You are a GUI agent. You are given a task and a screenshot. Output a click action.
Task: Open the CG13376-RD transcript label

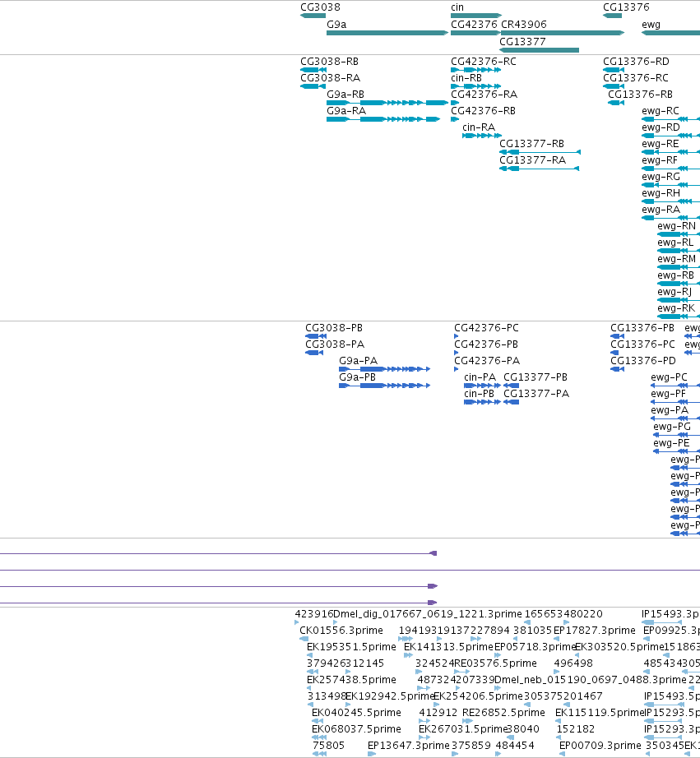pos(636,62)
